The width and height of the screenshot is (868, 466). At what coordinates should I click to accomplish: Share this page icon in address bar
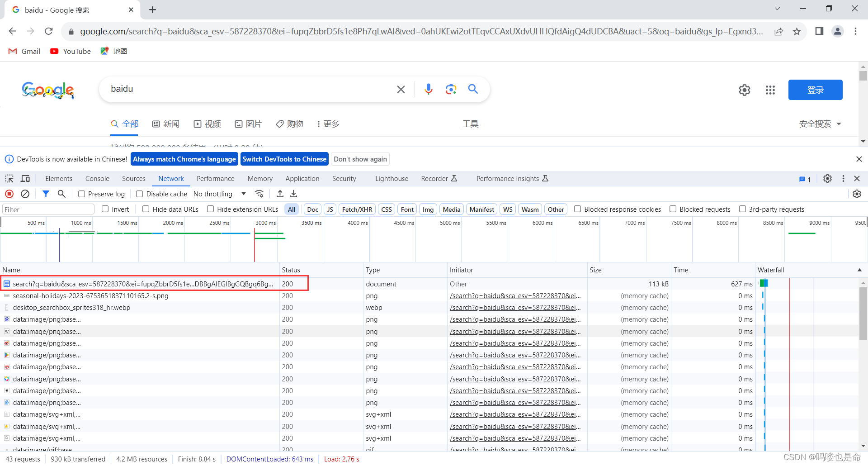(x=778, y=31)
